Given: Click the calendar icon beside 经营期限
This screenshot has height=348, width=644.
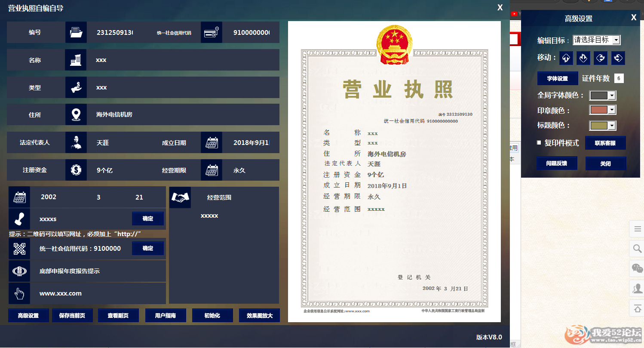Looking at the screenshot, I should pyautogui.click(x=212, y=170).
